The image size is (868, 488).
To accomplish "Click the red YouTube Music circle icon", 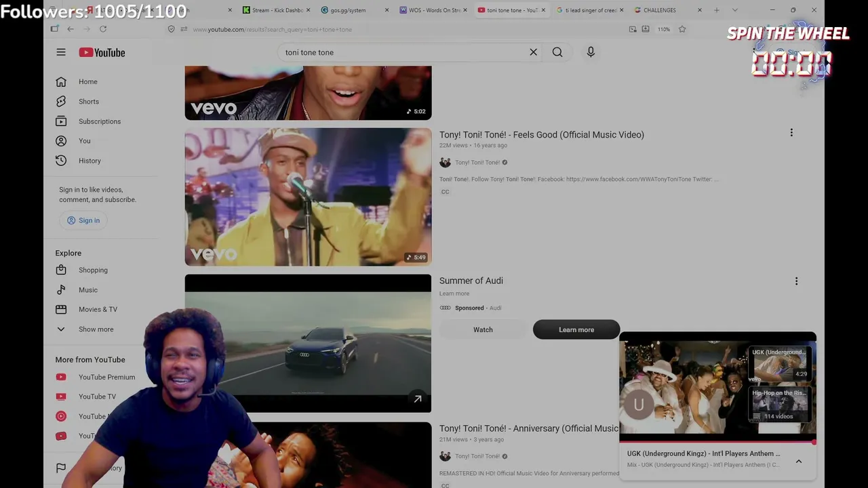I will (61, 416).
